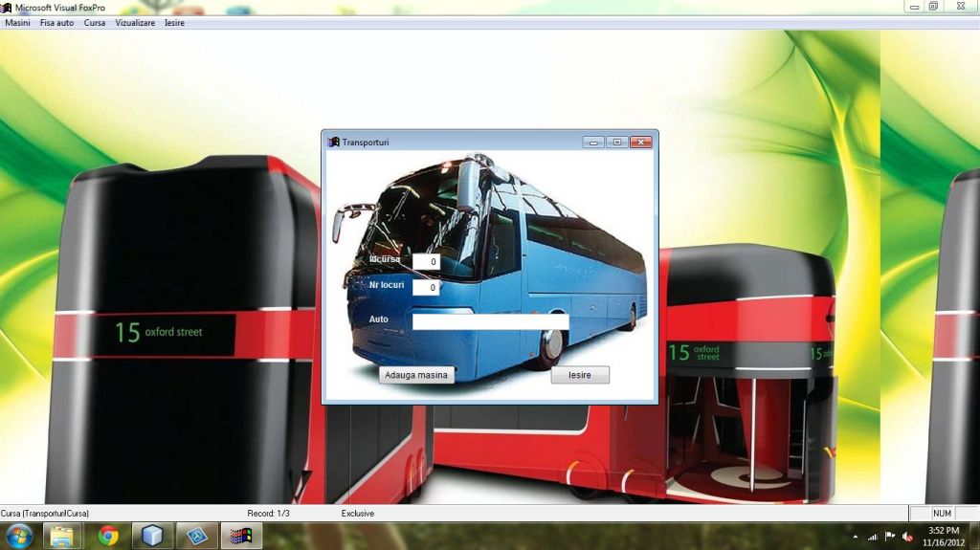
Task: Focus the Idcursa number field
Action: (x=426, y=261)
